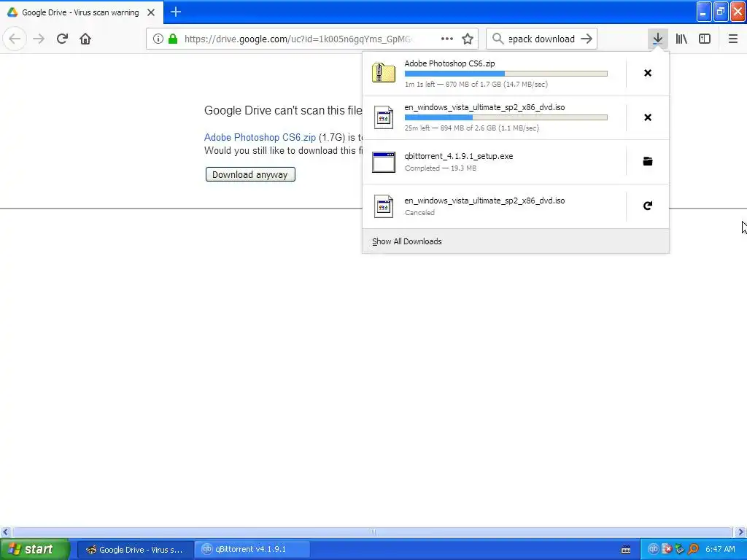The image size is (747, 560).
Task: Reload the current page
Action: coord(62,39)
